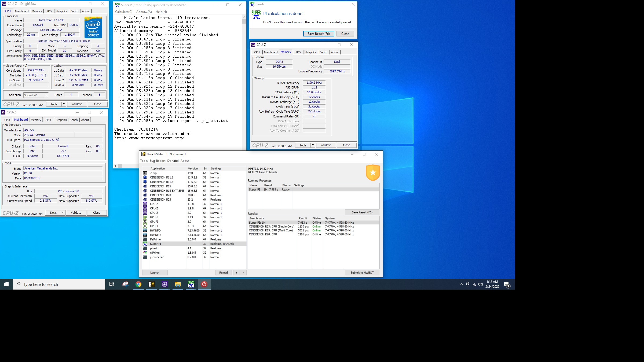
Task: Click Close in the Finish dialog
Action: tap(345, 34)
